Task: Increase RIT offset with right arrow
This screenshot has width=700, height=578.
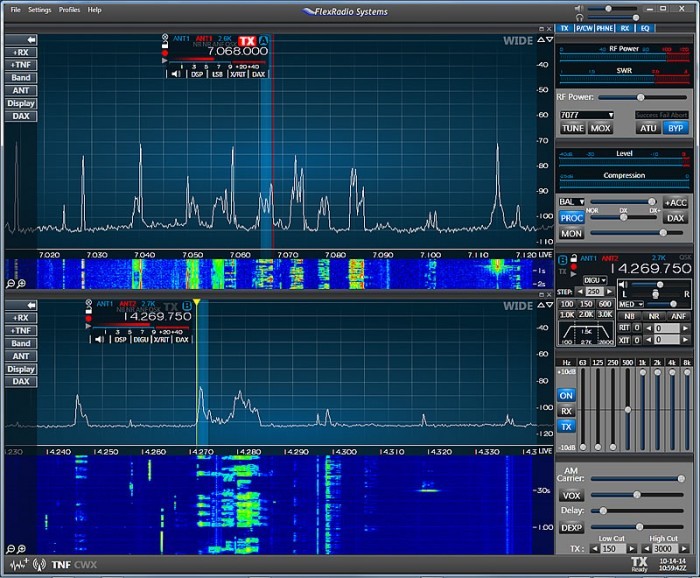Action: [685, 328]
